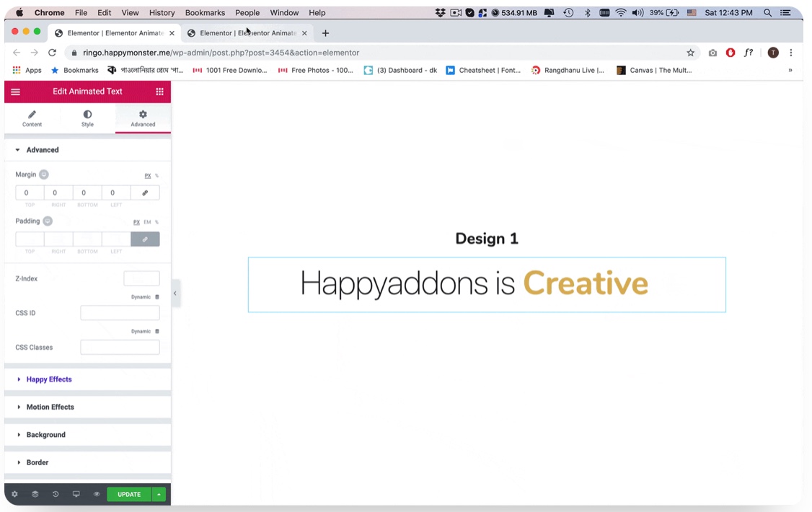This screenshot has width=812, height=512.
Task: Toggle linked values for Margin
Action: [x=145, y=193]
